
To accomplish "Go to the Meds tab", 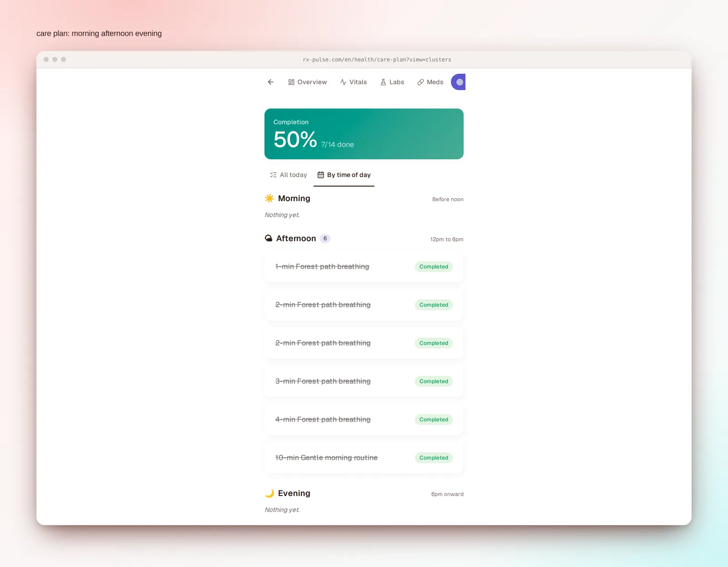I will click(x=430, y=82).
